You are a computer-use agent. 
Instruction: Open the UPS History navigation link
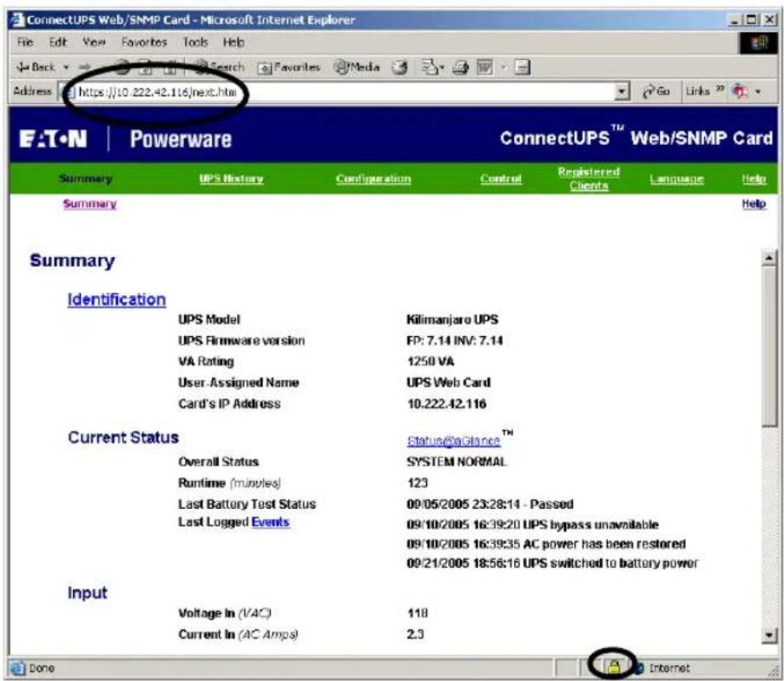point(231,179)
